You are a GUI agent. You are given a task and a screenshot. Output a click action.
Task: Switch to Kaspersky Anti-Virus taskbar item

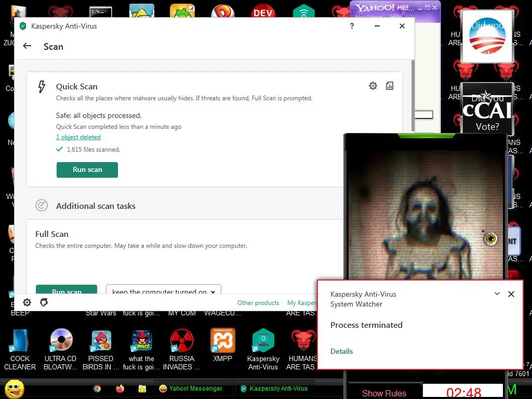pyautogui.click(x=274, y=389)
